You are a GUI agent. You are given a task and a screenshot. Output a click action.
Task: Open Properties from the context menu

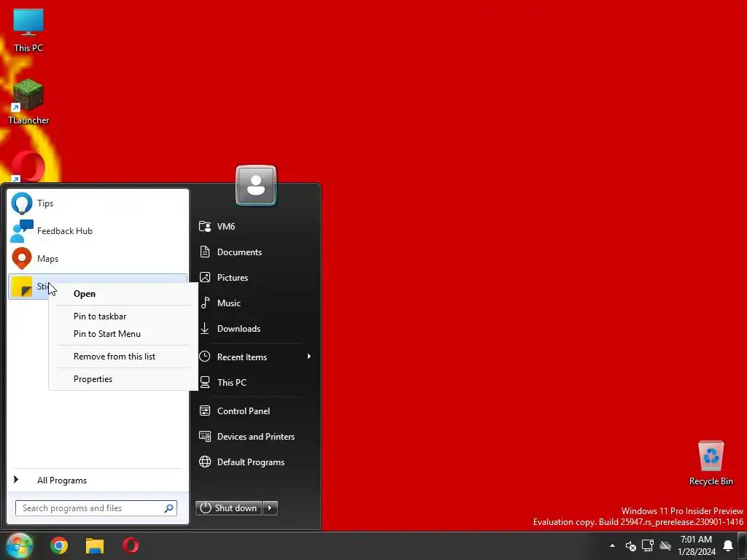(x=123, y=379)
